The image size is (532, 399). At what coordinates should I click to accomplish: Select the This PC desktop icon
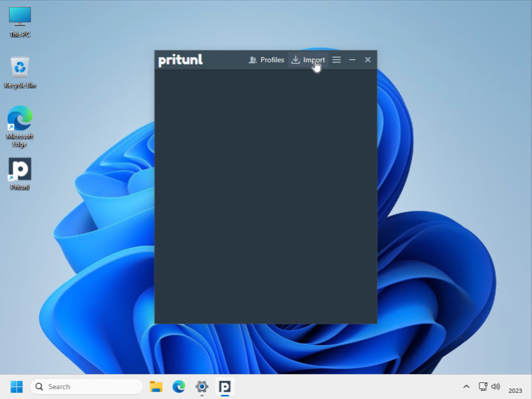20,22
